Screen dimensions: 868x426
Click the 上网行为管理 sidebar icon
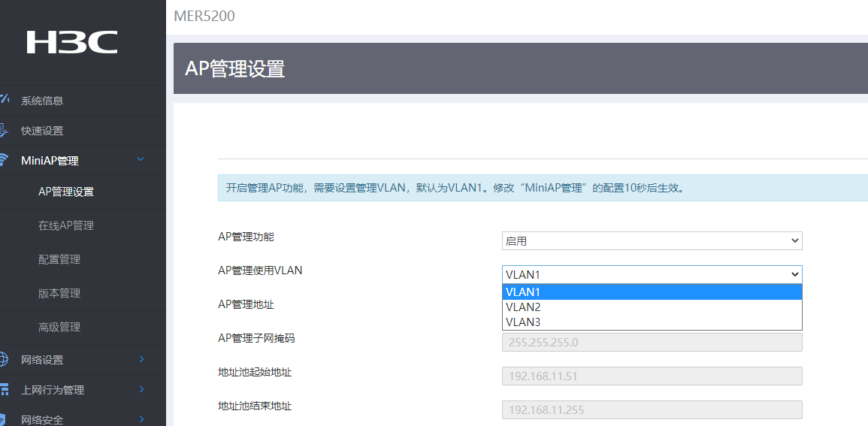[x=4, y=390]
